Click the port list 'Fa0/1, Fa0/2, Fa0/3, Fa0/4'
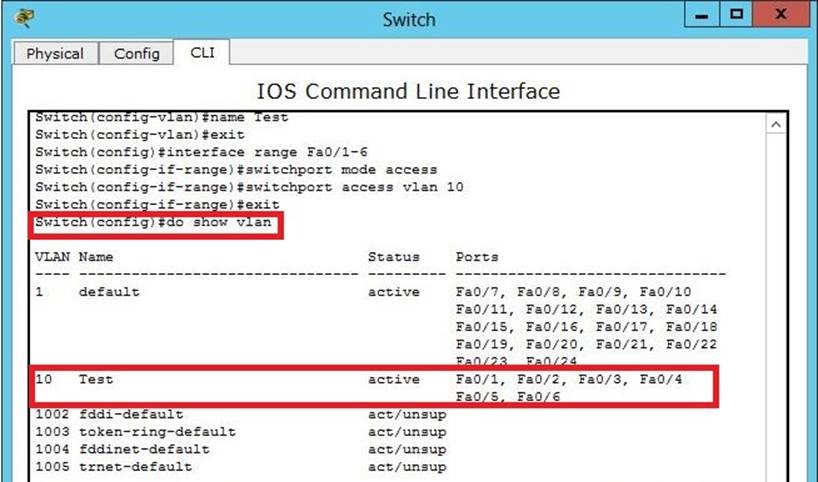 click(x=569, y=379)
